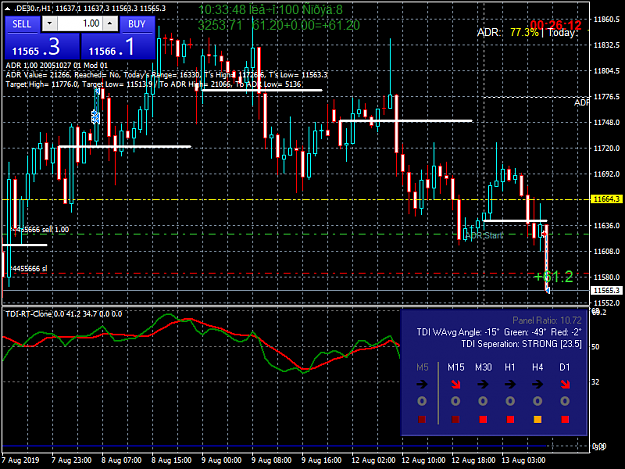Increase lot volume with up arrow
Viewport: 625px width, 469px height.
[x=110, y=24]
